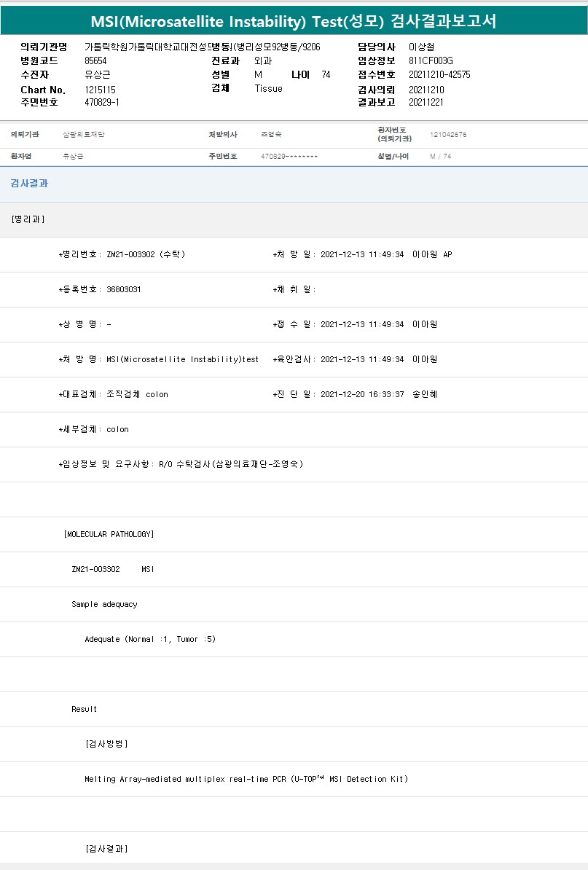Select the Chart No. value 1215115
The image size is (588, 870).
coord(100,90)
